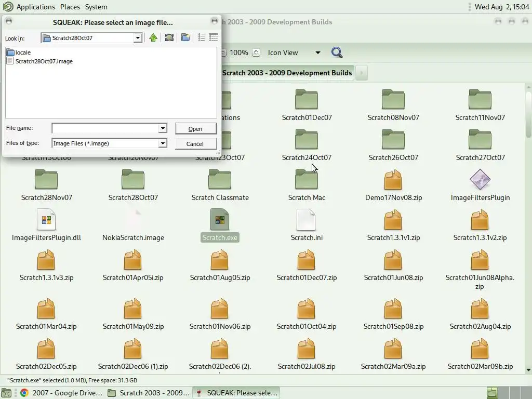Select the Scratch01Apr05i.zip archive
532x399 pixels.
coord(133,265)
